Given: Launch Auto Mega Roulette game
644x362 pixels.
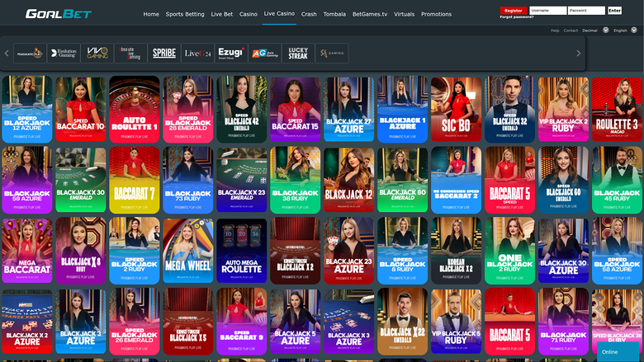Looking at the screenshot, I should pyautogui.click(x=241, y=251).
